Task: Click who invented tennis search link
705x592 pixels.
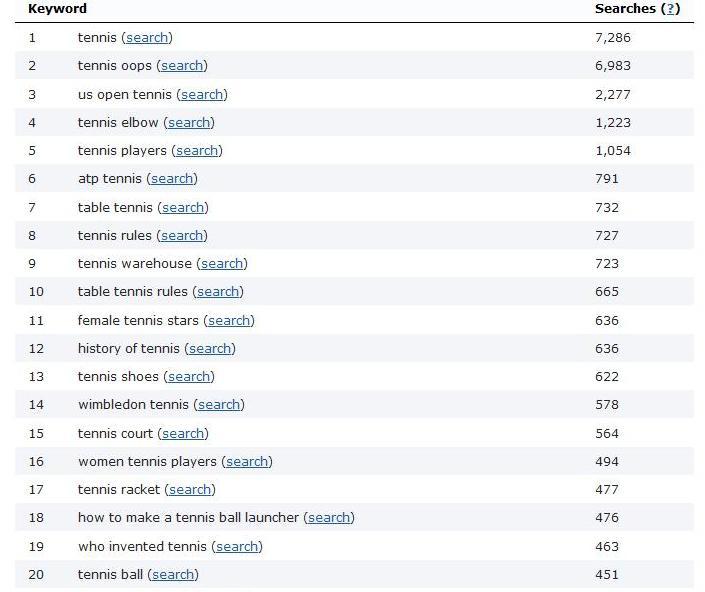Action: coord(237,547)
